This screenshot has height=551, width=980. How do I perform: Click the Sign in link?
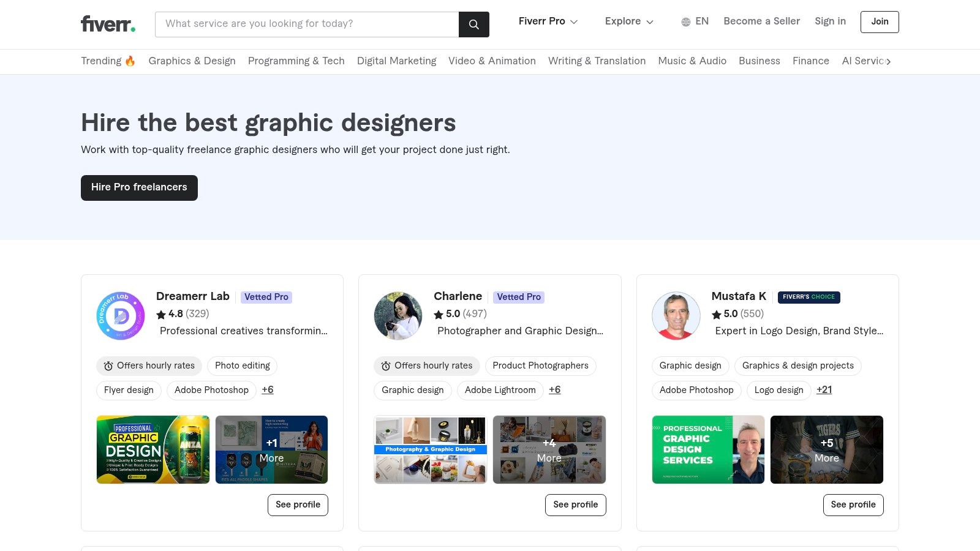coord(830,21)
